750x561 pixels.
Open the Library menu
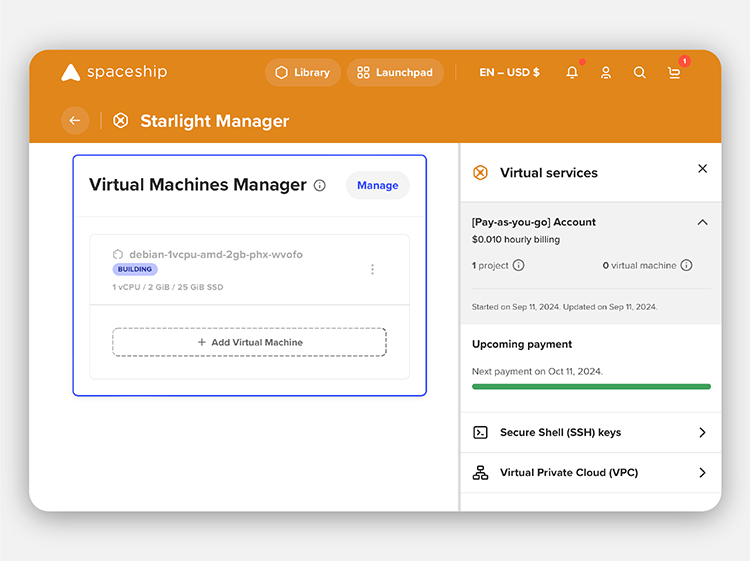pos(303,73)
